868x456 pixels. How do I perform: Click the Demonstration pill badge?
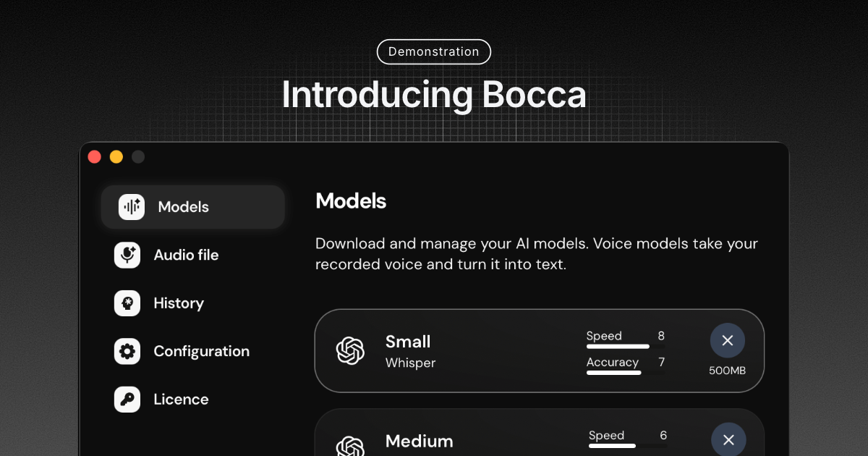(x=434, y=52)
